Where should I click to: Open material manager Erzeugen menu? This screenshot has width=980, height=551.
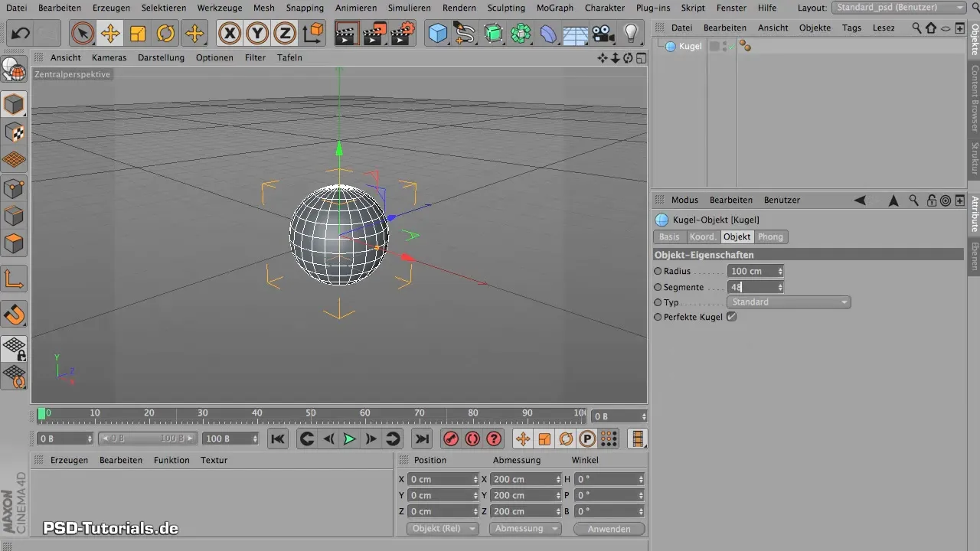click(69, 460)
